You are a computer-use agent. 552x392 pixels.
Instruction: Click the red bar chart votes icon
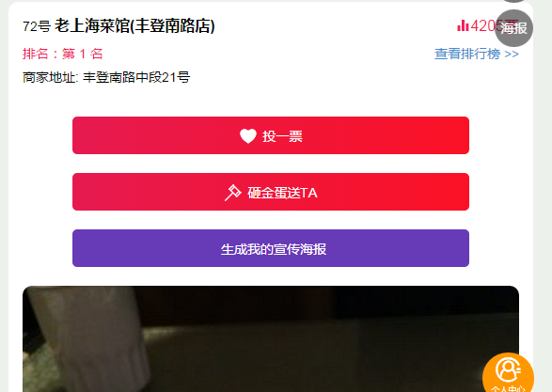[x=463, y=25]
